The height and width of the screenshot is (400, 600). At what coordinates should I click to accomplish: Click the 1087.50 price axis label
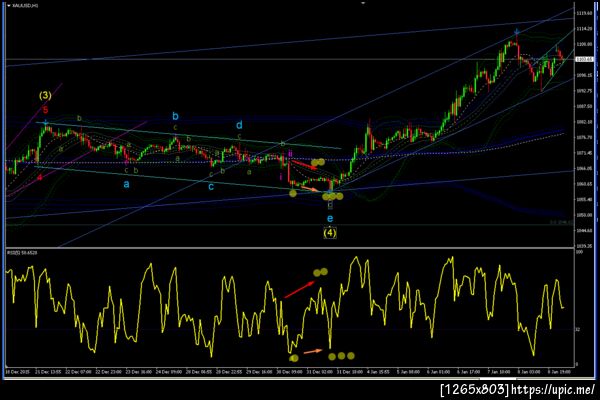click(x=584, y=106)
